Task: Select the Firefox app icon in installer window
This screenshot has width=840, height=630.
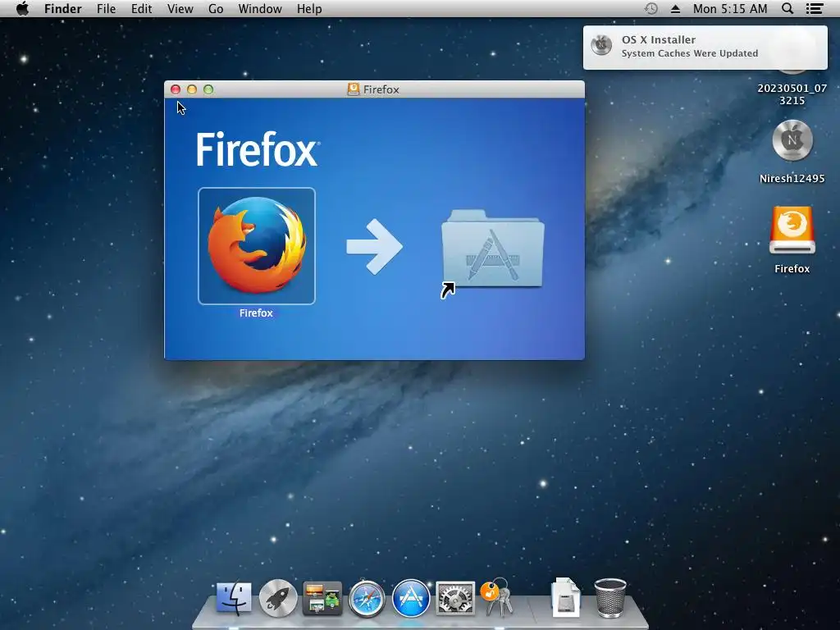Action: (257, 246)
